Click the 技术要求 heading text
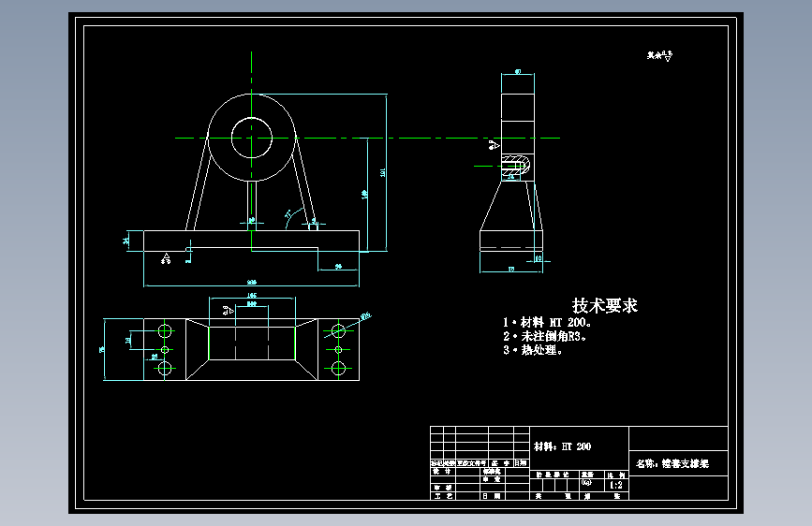Viewport: 812px width, 526px height. click(604, 305)
